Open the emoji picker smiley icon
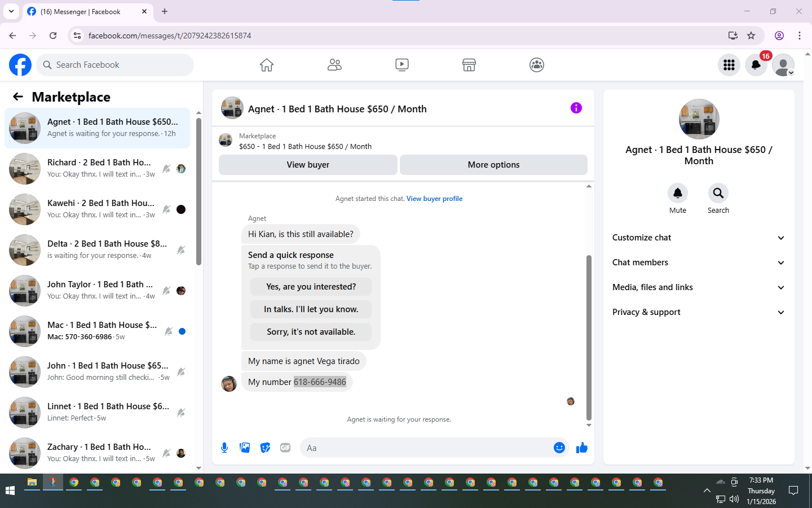Viewport: 812px width, 508px height. [559, 448]
